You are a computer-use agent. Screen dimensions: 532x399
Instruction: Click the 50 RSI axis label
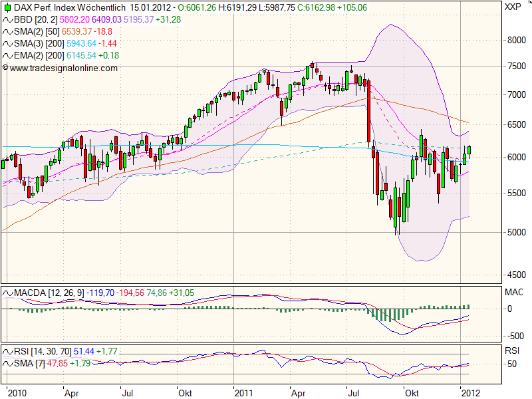pos(512,364)
